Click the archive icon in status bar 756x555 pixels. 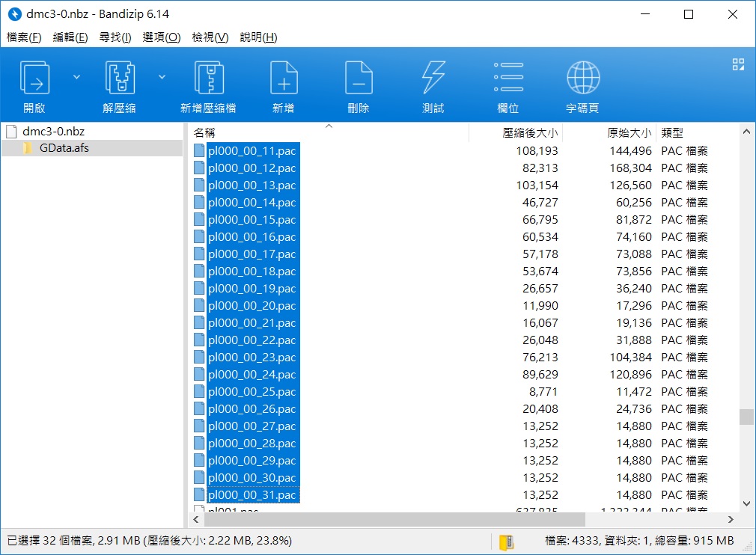point(506,540)
